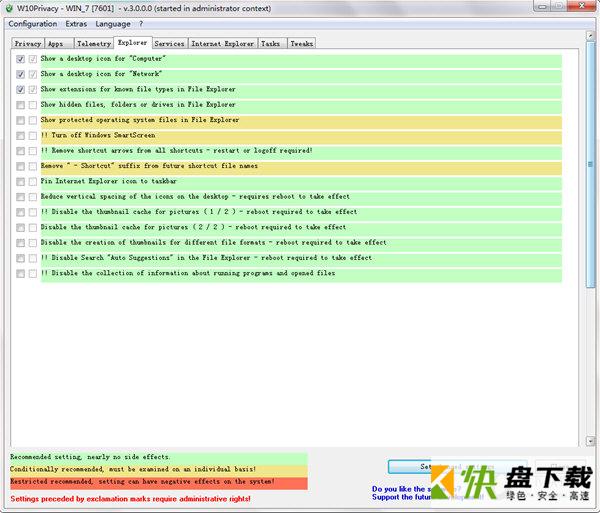Click the vertical scrollbar thumb
600x513 pixels.
[590, 164]
